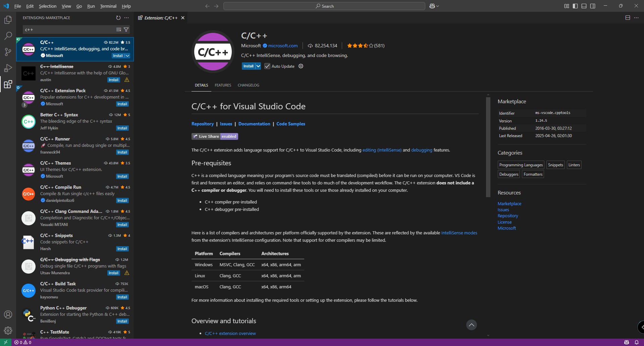Open Copilot chat icon in title bar
Screen dimensions: 644x346
click(432, 6)
